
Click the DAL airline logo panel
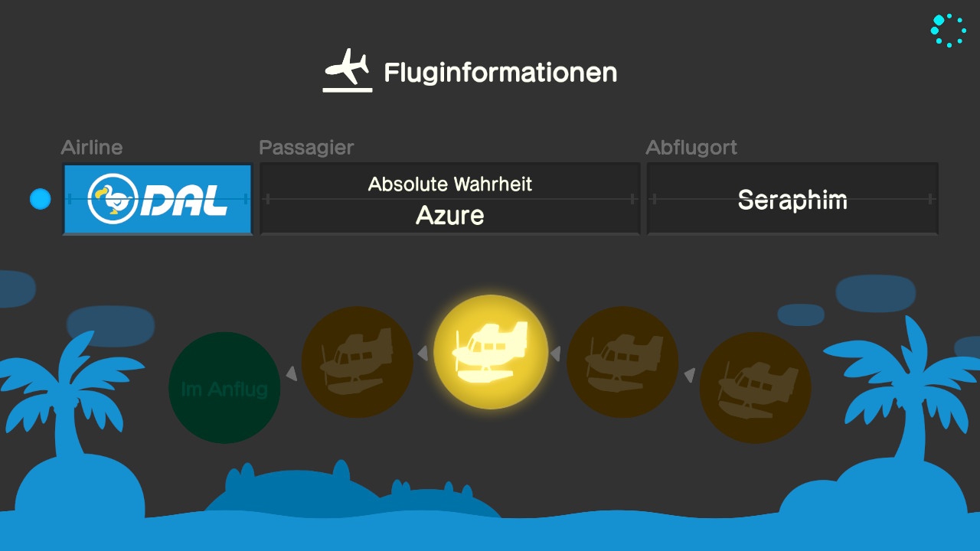[x=158, y=199]
